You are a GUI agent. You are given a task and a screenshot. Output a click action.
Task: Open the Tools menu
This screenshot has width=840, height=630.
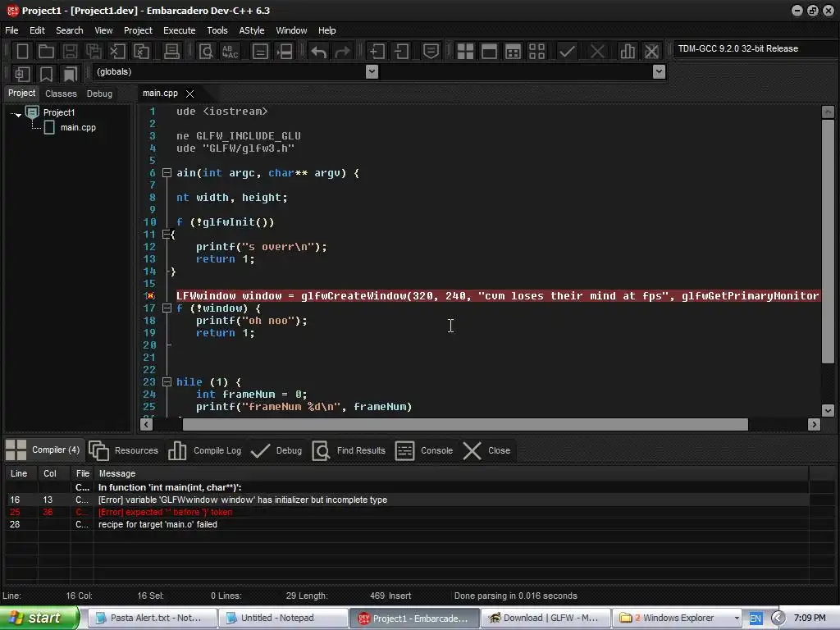pos(217,30)
